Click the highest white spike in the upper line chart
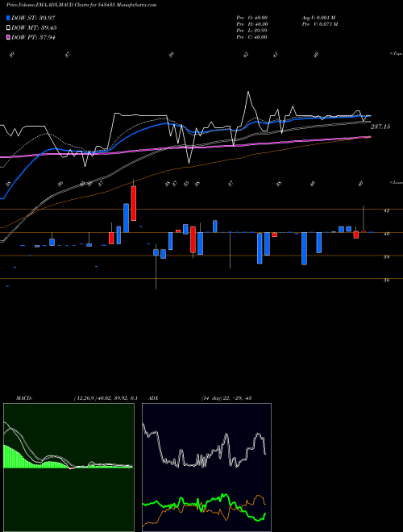Image resolution: width=403 pixels, height=532 pixels. [x=248, y=92]
